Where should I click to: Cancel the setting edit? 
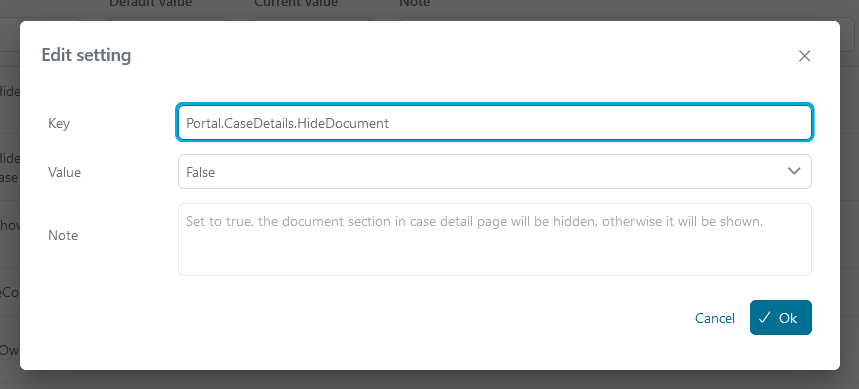pos(714,318)
